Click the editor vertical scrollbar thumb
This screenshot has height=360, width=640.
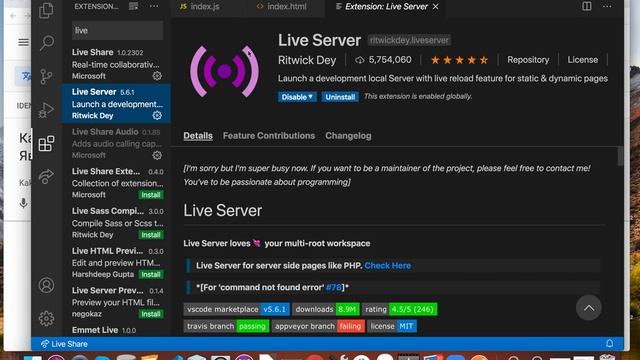620,156
